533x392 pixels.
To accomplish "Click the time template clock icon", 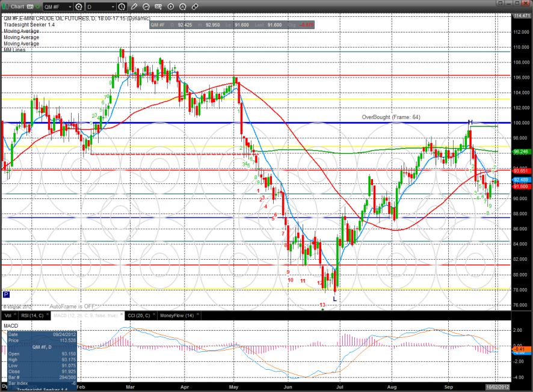I will point(122,7).
